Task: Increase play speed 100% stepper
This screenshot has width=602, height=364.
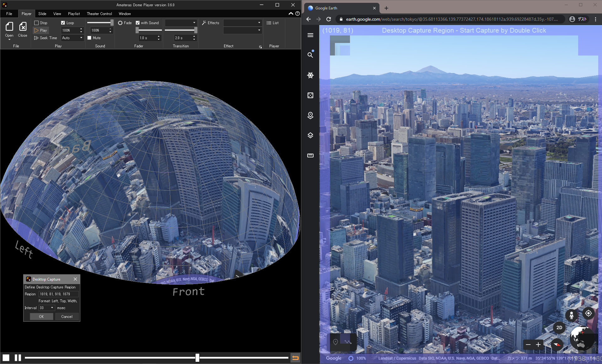Action: click(x=81, y=29)
